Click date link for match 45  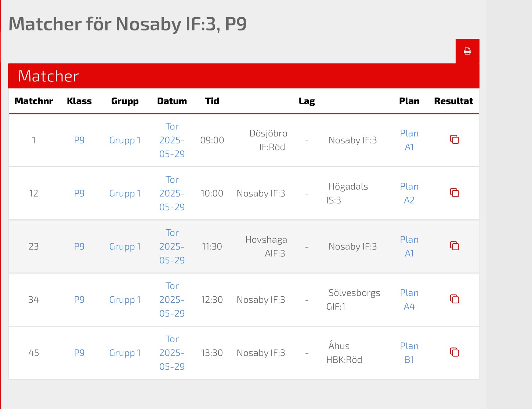[x=172, y=353]
